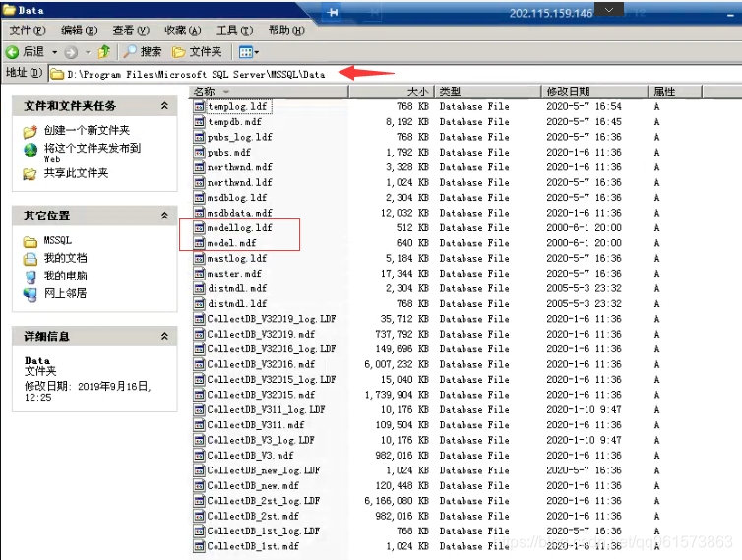
Task: Select mastlog.ldf file icon
Action: pos(199,258)
